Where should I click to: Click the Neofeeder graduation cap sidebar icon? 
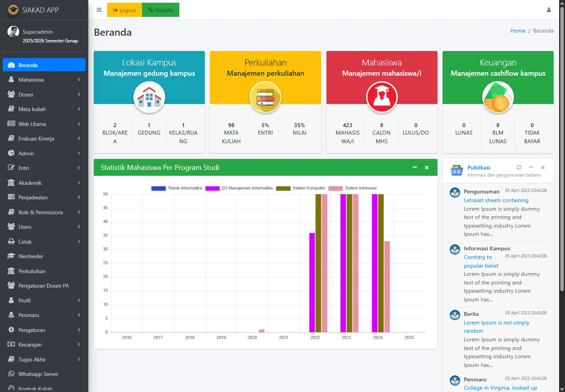(x=11, y=256)
